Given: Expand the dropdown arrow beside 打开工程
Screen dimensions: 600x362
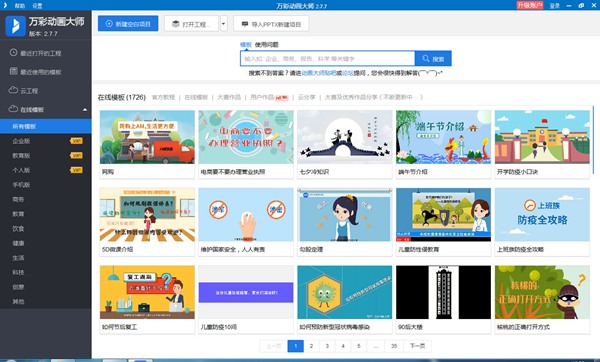Looking at the screenshot, I should (x=223, y=24).
